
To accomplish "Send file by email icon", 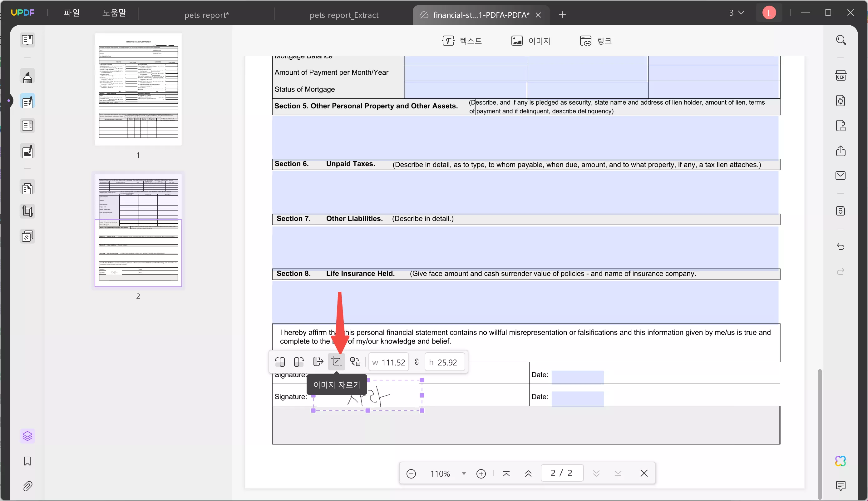I will click(x=841, y=176).
